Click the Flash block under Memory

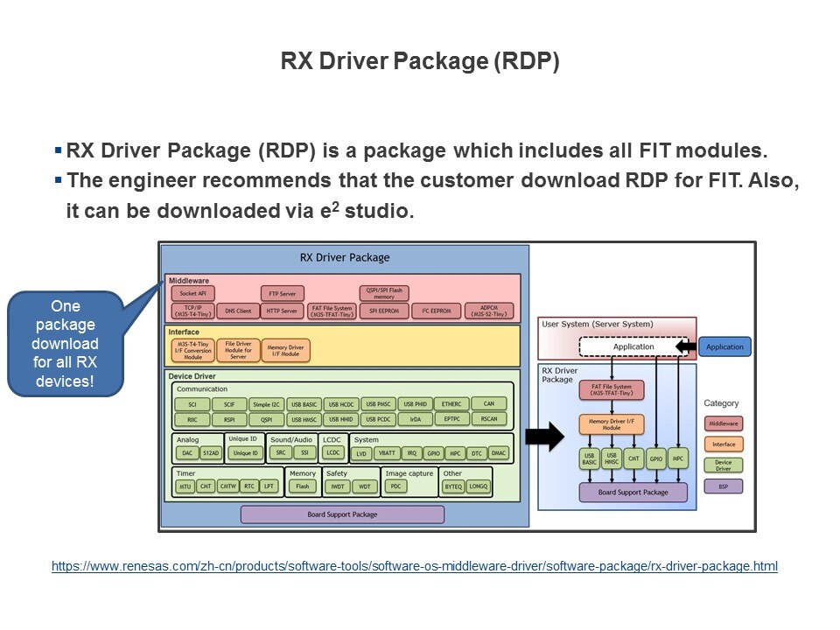tap(302, 486)
